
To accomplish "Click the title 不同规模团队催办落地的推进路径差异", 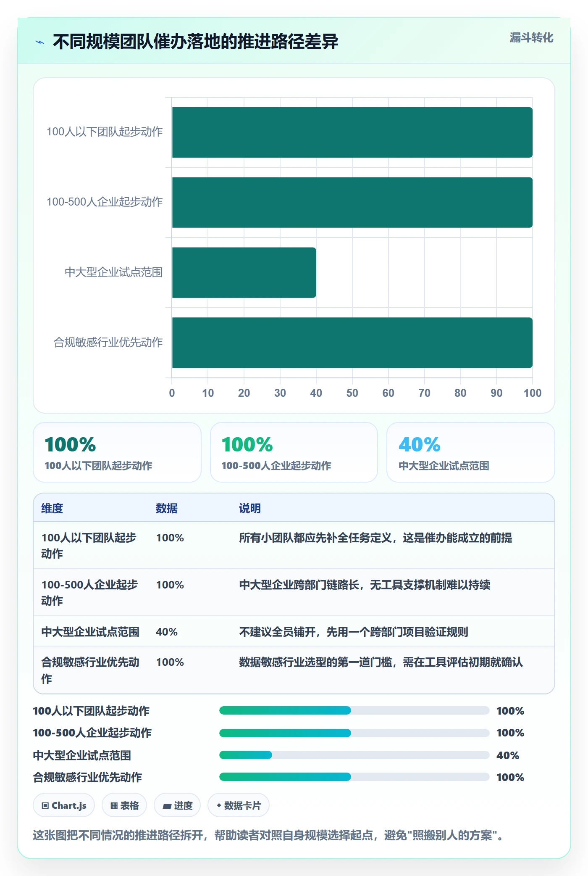I will 195,42.
